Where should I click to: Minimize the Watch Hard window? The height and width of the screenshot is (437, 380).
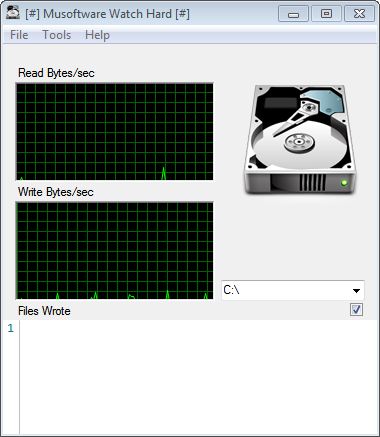point(293,14)
